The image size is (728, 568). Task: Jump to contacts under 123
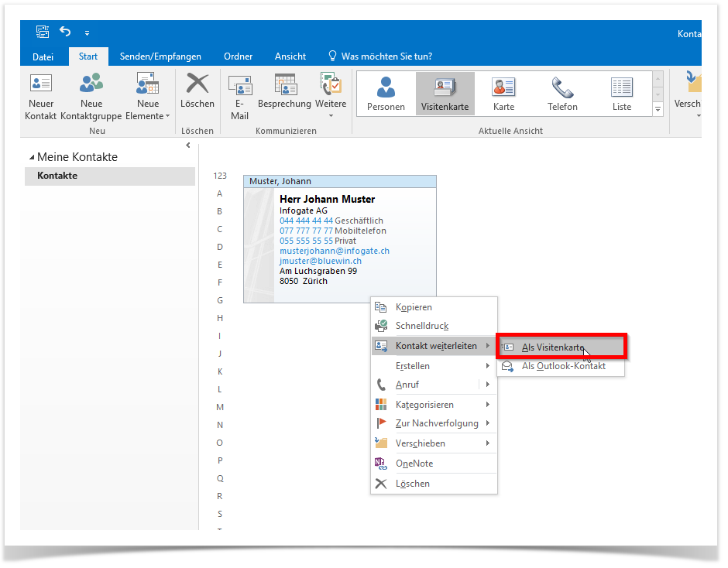click(220, 176)
